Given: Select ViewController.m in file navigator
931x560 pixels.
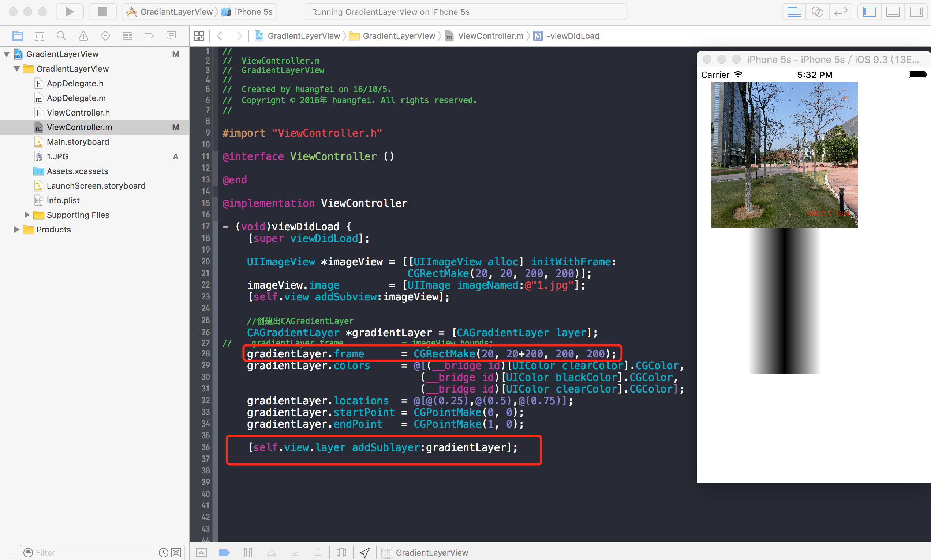Looking at the screenshot, I should [79, 128].
